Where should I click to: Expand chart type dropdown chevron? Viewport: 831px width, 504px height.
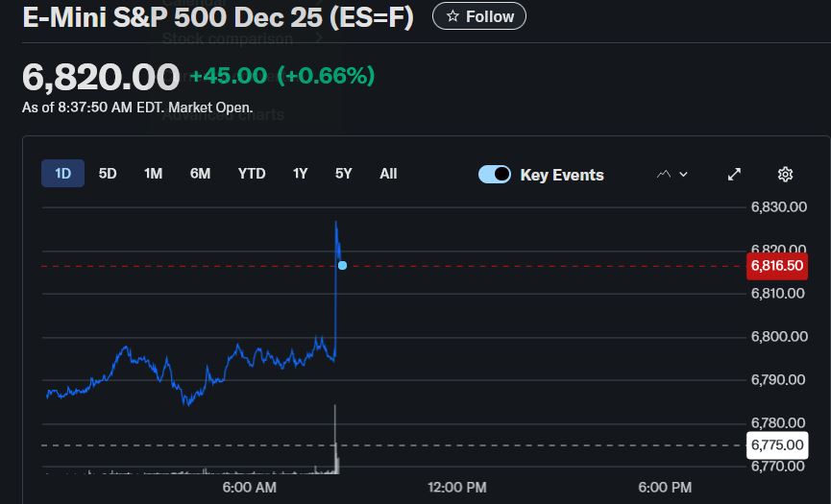point(684,174)
